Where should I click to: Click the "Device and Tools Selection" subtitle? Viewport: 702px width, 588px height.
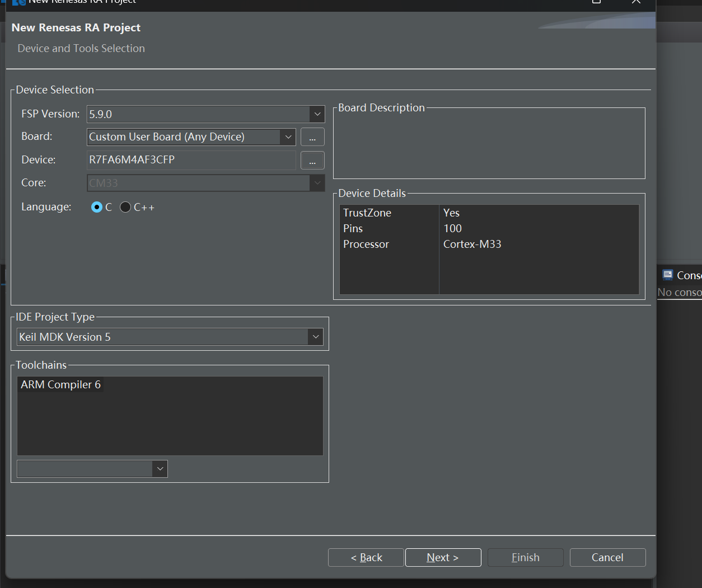point(81,49)
